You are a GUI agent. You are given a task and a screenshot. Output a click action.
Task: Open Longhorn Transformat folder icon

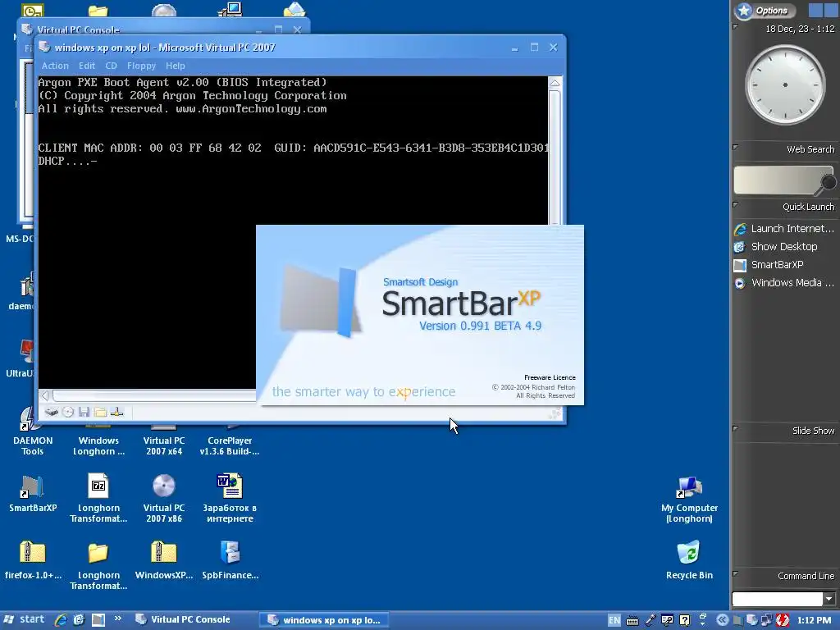pyautogui.click(x=98, y=566)
